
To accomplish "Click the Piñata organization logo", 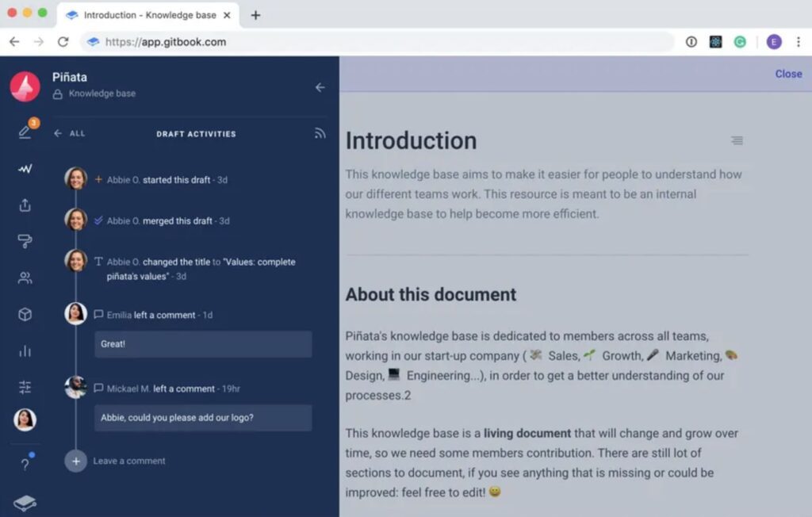I will [25, 86].
